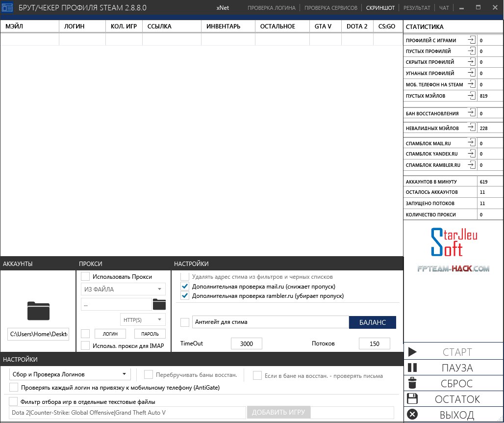The image size is (504, 423).
Task: Open export arrow for УГНАНЫХ ПРОФИЛЕЙ
Action: [471, 73]
